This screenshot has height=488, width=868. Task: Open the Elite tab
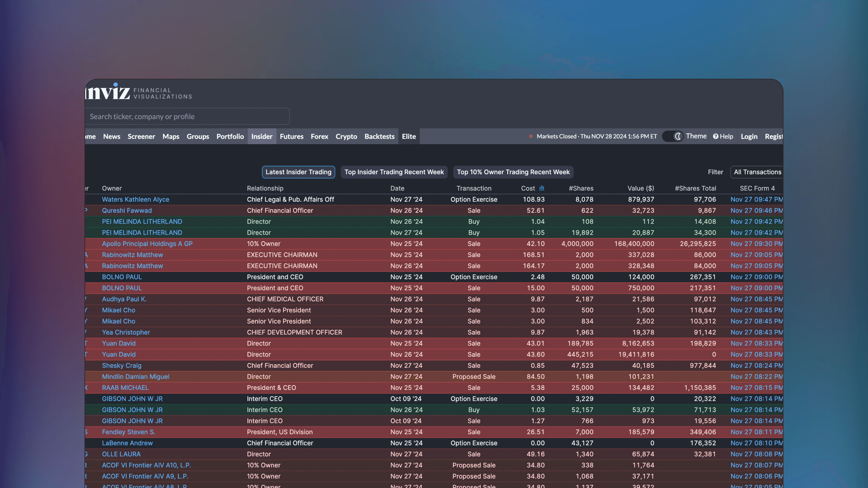pyautogui.click(x=409, y=136)
